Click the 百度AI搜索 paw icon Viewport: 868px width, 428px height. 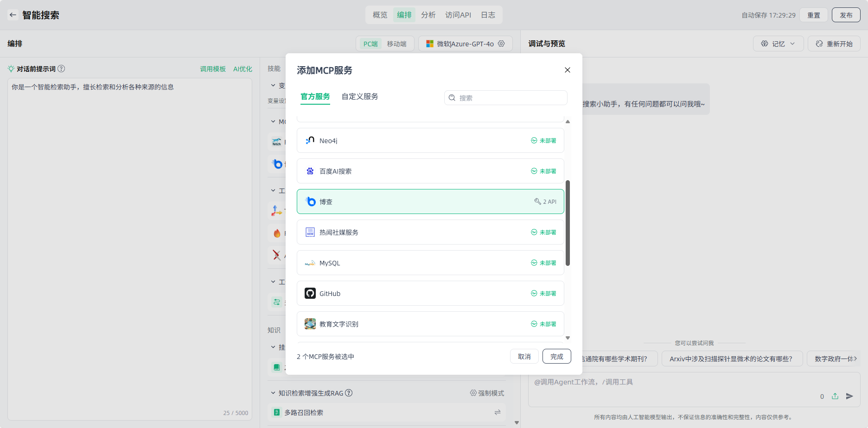point(310,171)
